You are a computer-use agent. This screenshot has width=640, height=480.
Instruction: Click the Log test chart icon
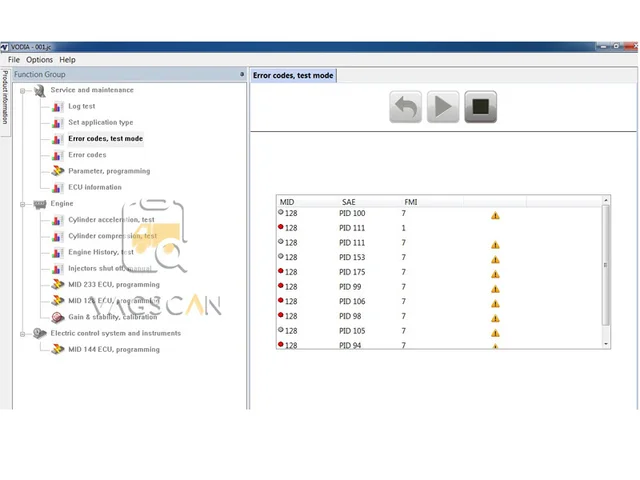coord(58,107)
